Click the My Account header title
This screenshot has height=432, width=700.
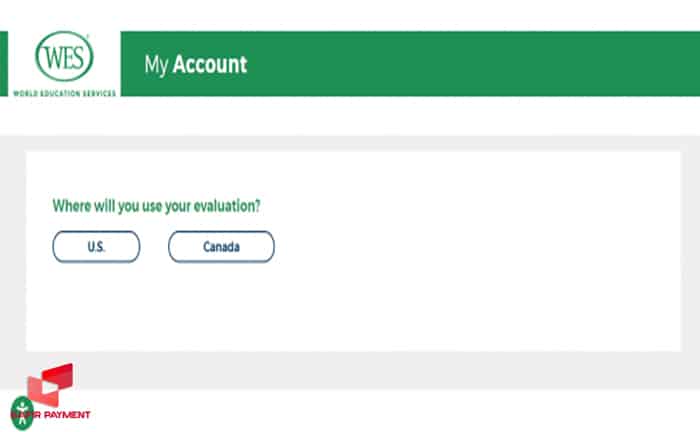tap(195, 65)
